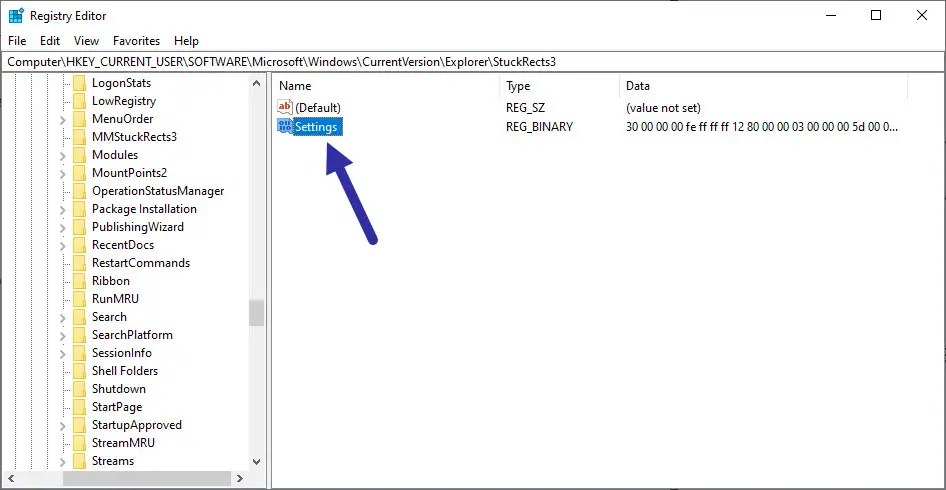Click the REG_SZ type cell
Image resolution: width=946 pixels, height=490 pixels.
(x=527, y=108)
